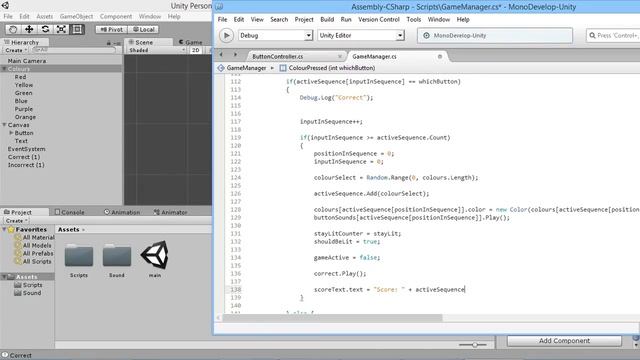Toggle the 2D scene view button
Image resolution: width=640 pixels, height=360 pixels.
(x=196, y=50)
